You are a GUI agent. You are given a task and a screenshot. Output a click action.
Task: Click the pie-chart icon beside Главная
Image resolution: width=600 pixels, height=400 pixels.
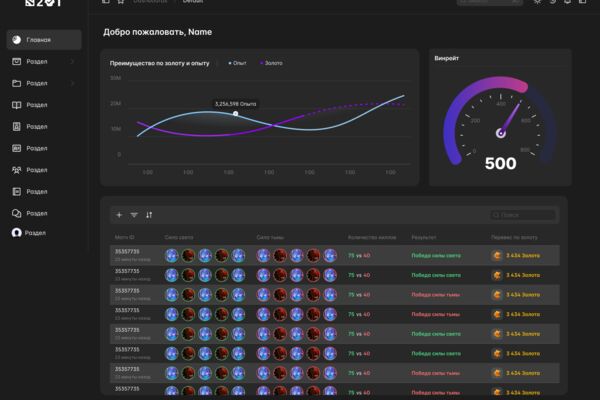pyautogui.click(x=16, y=40)
